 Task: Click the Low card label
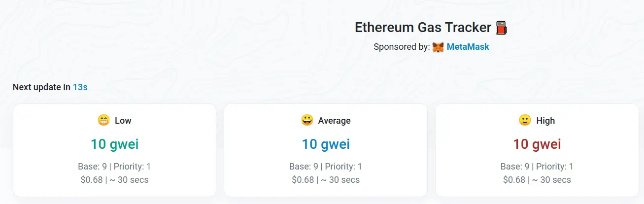[123, 121]
